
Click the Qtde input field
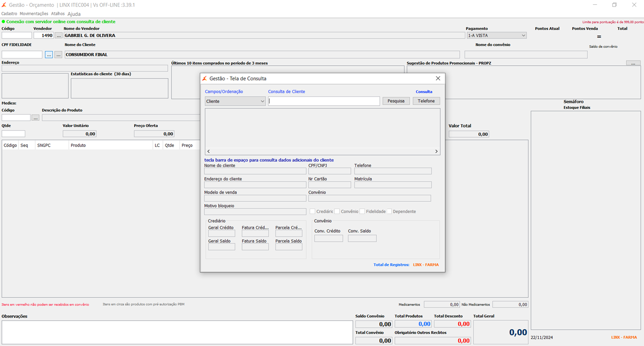pos(13,134)
